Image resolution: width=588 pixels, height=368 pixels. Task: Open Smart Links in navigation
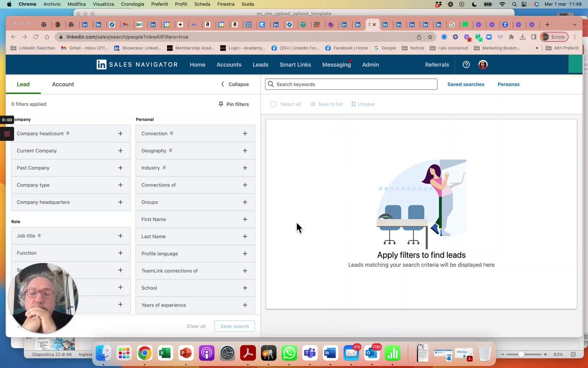tap(295, 64)
